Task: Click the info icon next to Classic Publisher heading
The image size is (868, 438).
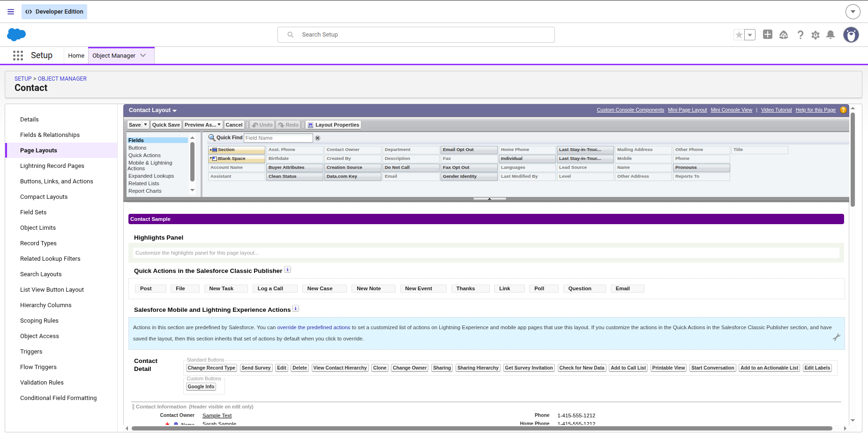Action: [288, 270]
